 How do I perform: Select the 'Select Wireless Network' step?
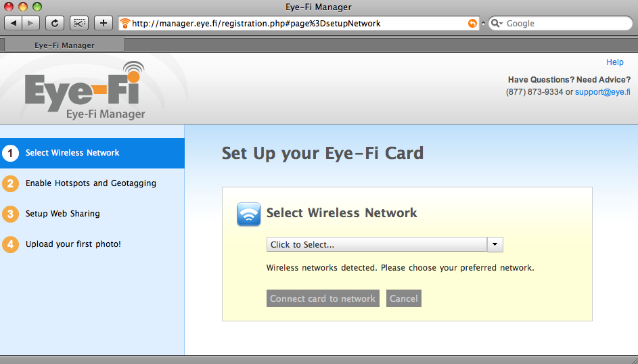click(93, 153)
